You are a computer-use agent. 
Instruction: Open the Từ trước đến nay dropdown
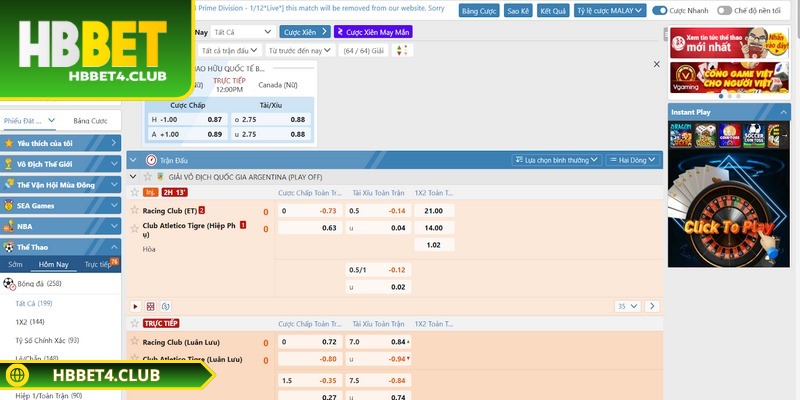tap(300, 51)
